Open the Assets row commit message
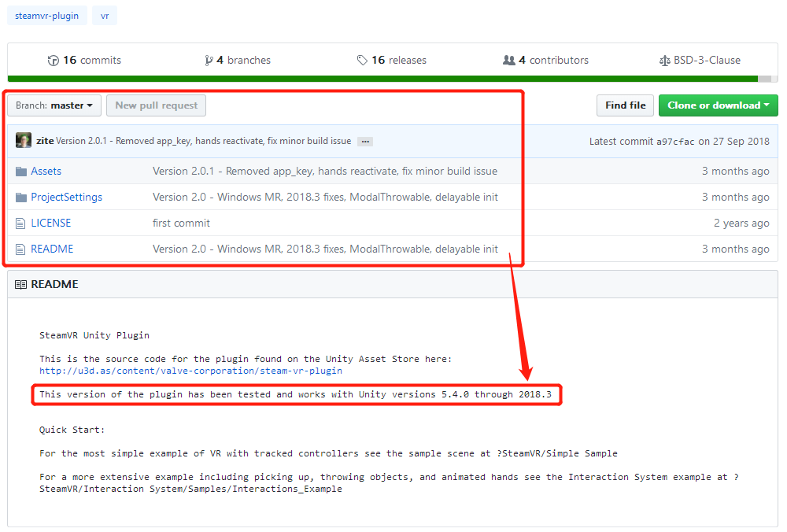The width and height of the screenshot is (787, 532). tap(325, 171)
